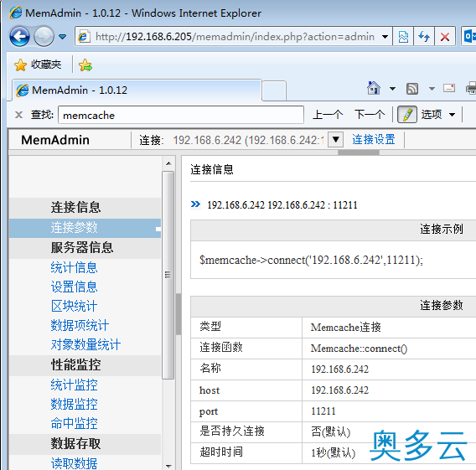Viewport: 476px width, 470px height.
Task: Click the sidebar scrollbar down arrow
Action: tap(168, 466)
